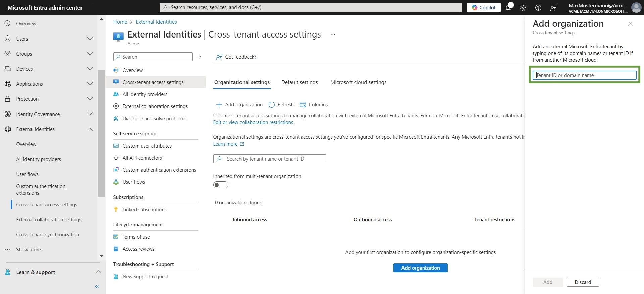Select the Organizational settings tab
The width and height of the screenshot is (644, 294).
[242, 82]
